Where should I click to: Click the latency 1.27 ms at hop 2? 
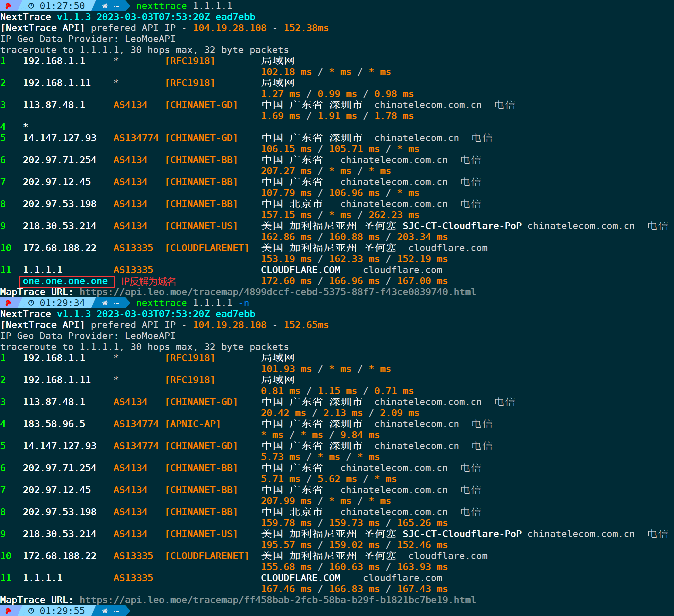280,94
